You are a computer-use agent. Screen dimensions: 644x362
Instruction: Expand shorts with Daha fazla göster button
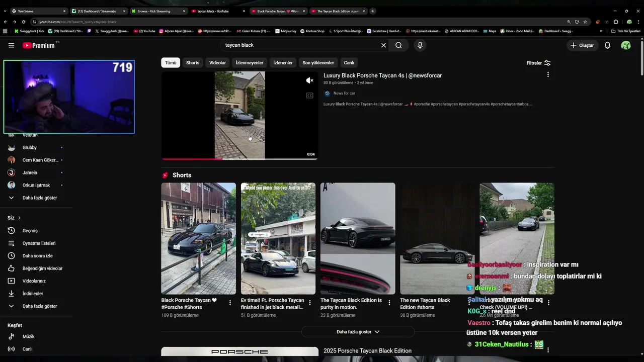(358, 332)
